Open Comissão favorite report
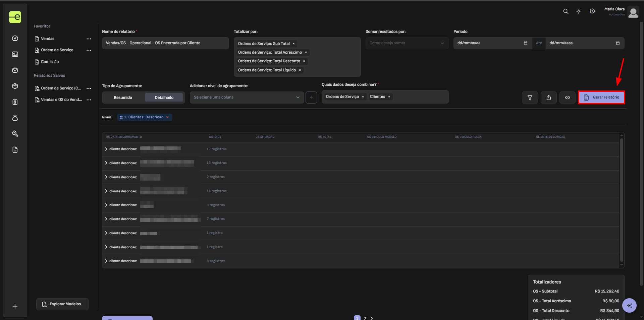 [x=50, y=62]
